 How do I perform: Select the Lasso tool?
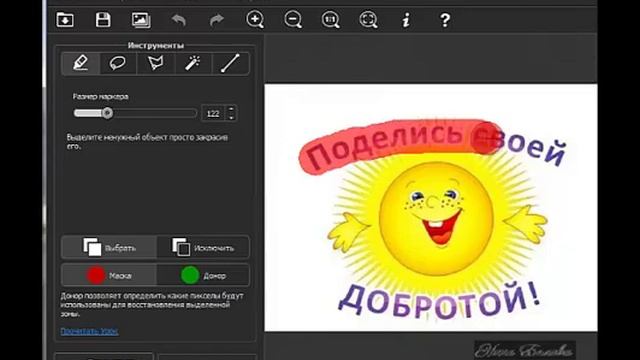(118, 63)
